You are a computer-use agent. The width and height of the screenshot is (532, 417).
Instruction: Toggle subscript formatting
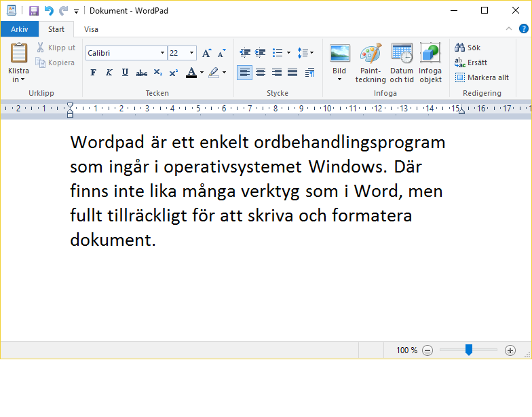[157, 72]
